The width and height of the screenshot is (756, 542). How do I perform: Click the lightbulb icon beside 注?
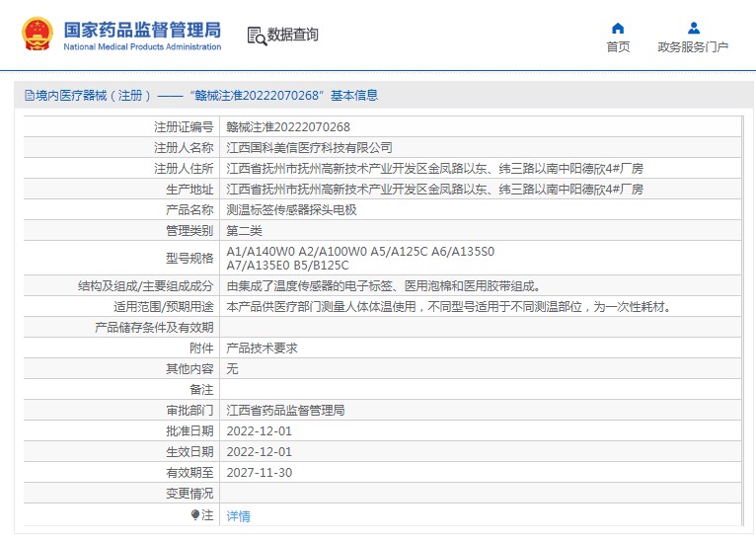click(x=194, y=515)
